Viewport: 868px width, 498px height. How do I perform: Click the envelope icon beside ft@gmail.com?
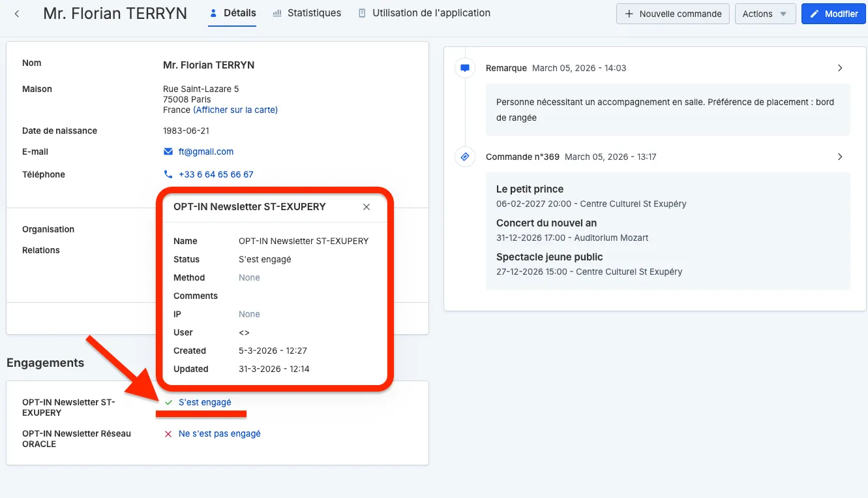click(168, 151)
